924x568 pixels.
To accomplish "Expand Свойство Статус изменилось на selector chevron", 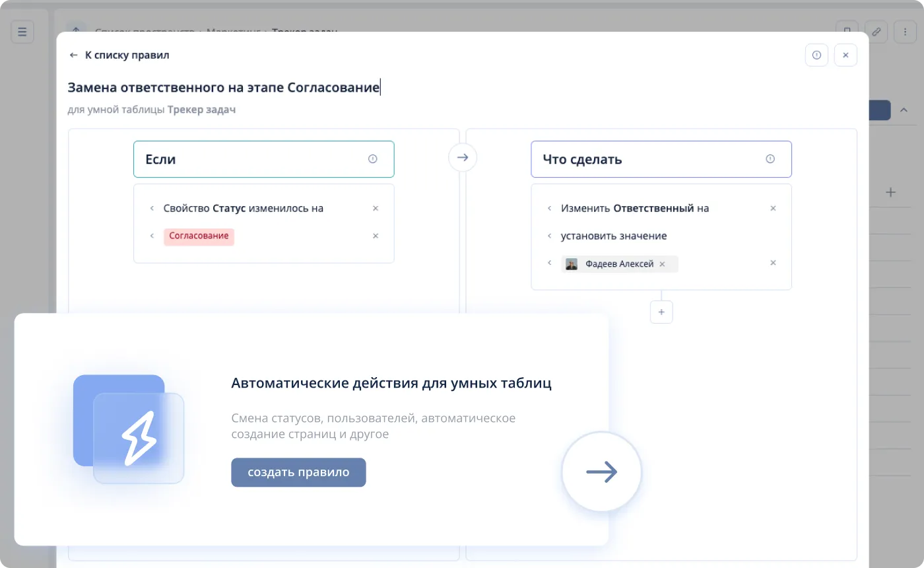I will [x=152, y=208].
